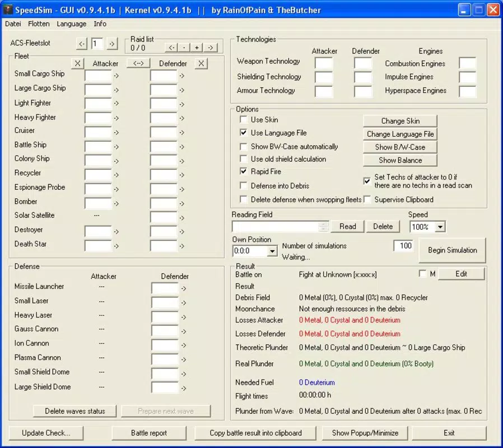This screenshot has height=448, width=503.
Task: Click Copy battle result into clipboard
Action: (x=255, y=433)
